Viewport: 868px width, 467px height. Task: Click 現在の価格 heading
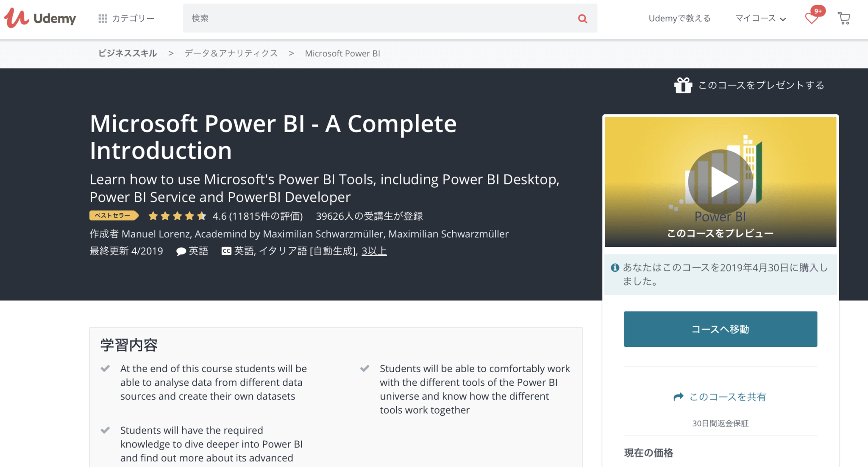648,453
